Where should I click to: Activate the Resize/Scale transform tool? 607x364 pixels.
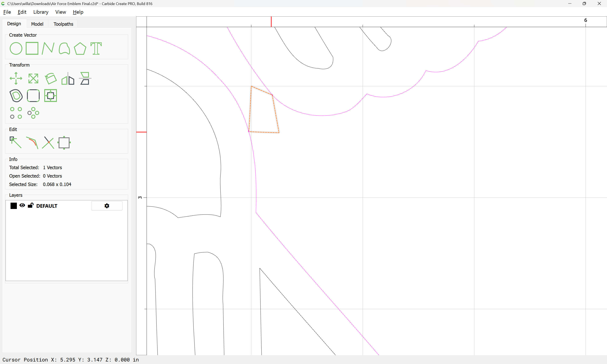coord(33,79)
